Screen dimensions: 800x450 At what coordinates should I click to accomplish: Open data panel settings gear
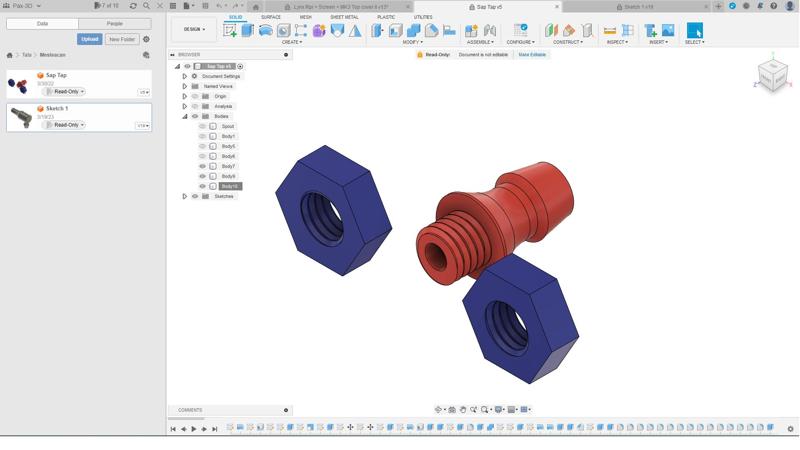click(x=146, y=39)
